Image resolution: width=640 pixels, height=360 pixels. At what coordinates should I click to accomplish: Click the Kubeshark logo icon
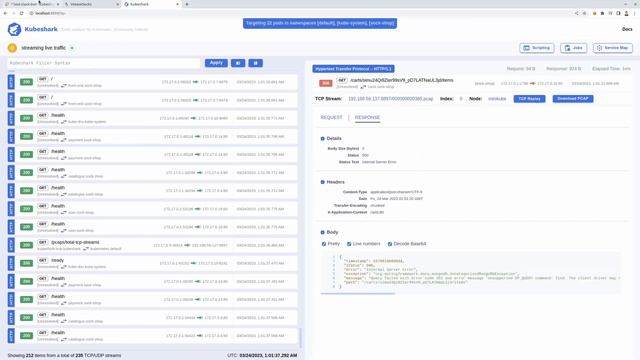[x=14, y=29]
